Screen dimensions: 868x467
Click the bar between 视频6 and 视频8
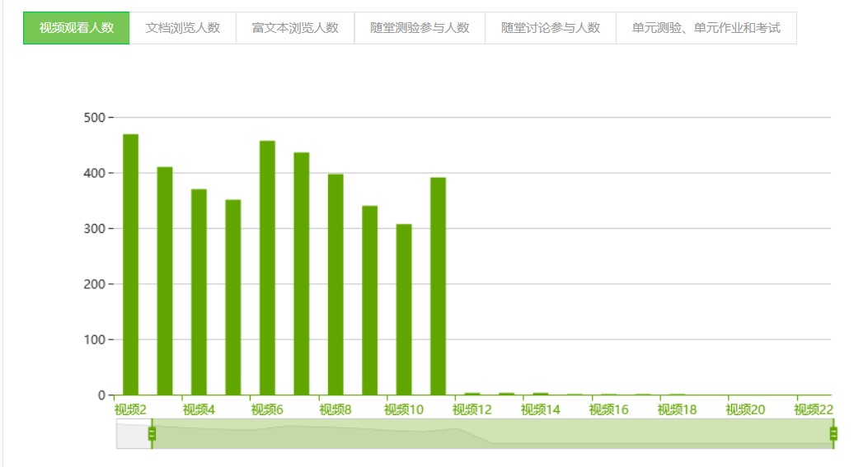[302, 274]
